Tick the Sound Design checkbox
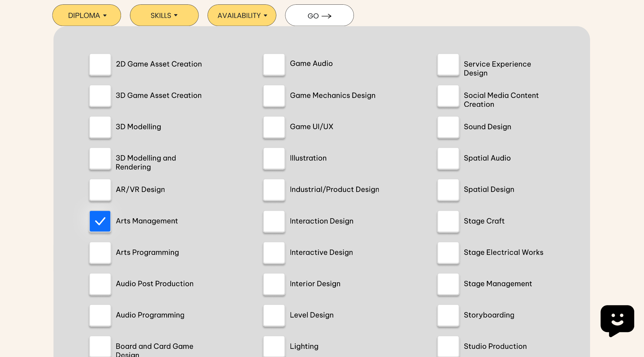This screenshot has height=357, width=644. [448, 127]
